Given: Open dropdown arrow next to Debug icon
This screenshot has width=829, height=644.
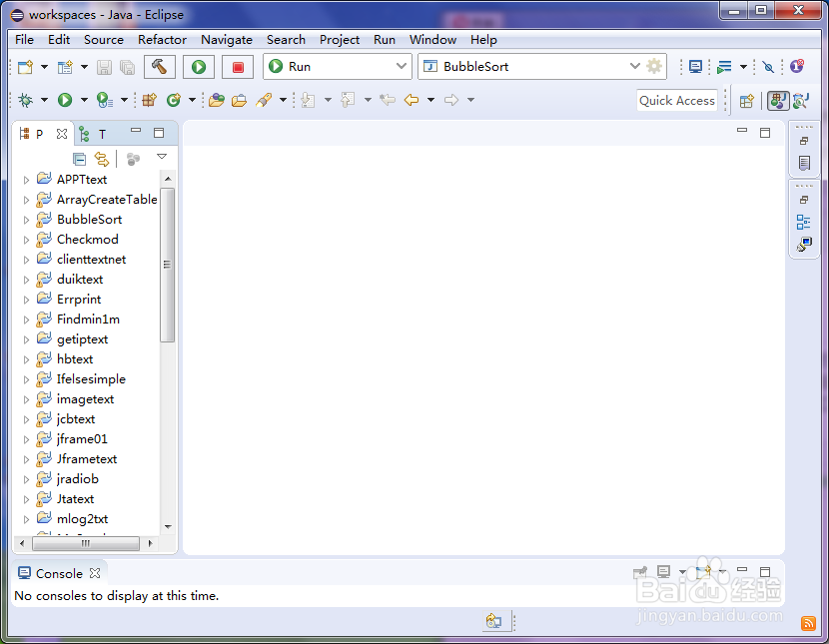Looking at the screenshot, I should (44, 100).
